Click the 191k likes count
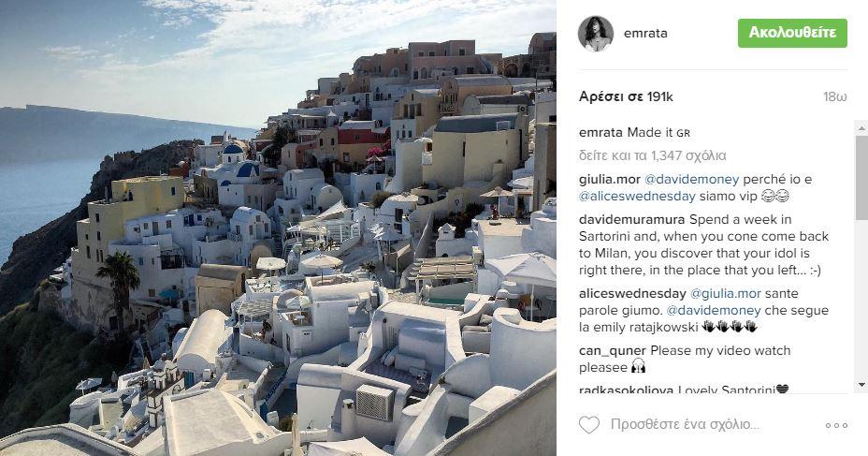 coord(626,97)
